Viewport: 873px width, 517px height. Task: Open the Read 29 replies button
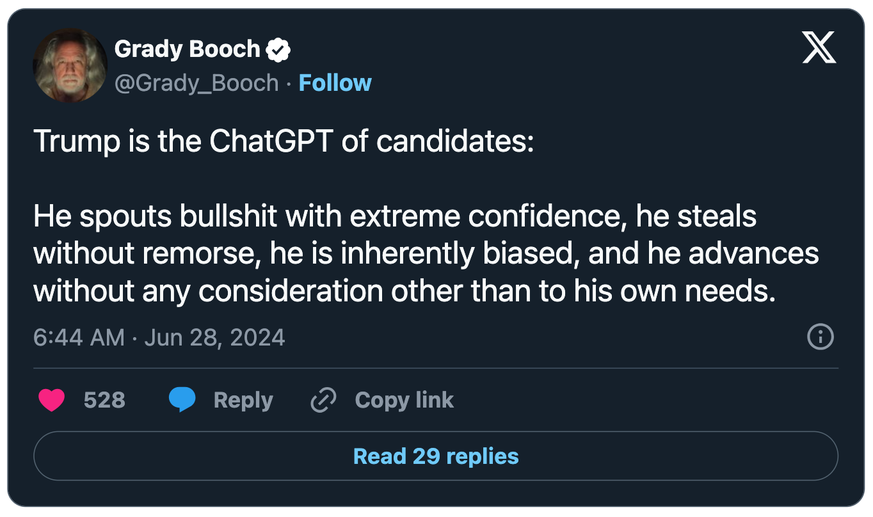coord(436,456)
